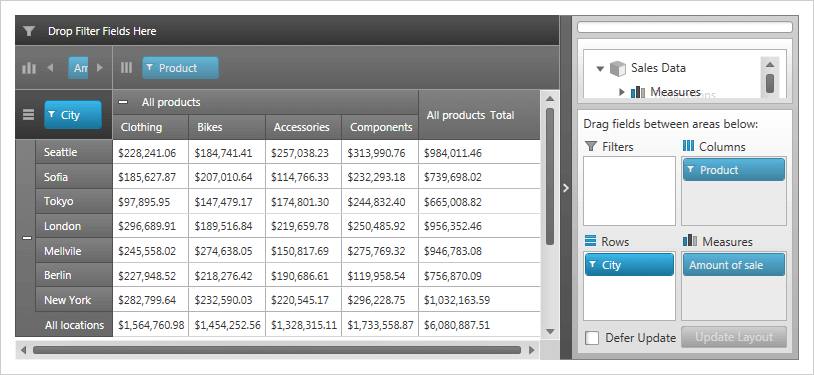Click the Measures bar chart icon in tree
The image size is (814, 375).
[638, 92]
